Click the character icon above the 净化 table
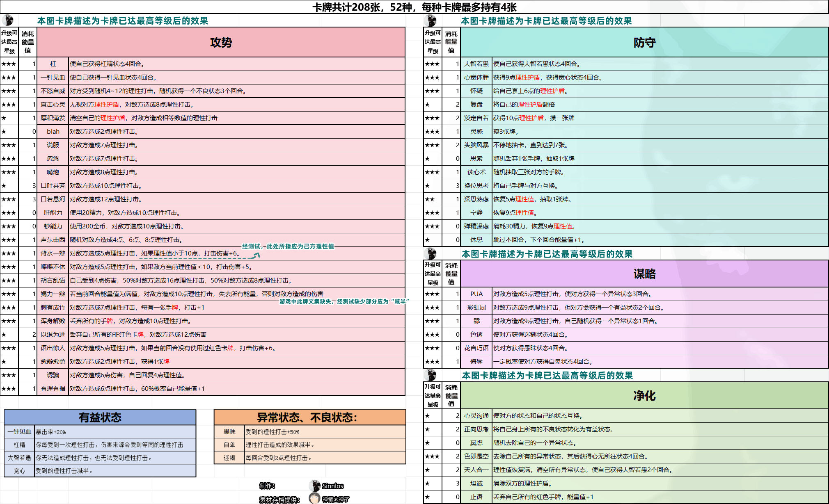Image resolution: width=829 pixels, height=504 pixels. pyautogui.click(x=431, y=375)
